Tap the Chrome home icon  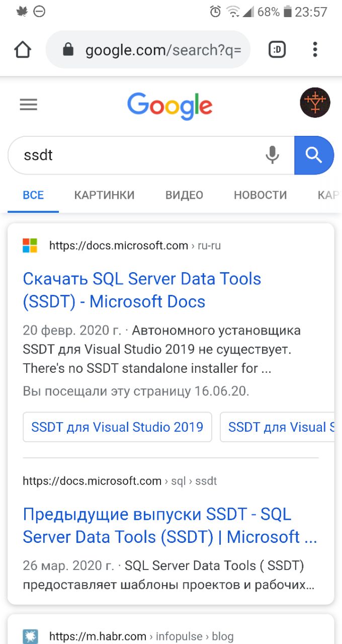[x=23, y=49]
